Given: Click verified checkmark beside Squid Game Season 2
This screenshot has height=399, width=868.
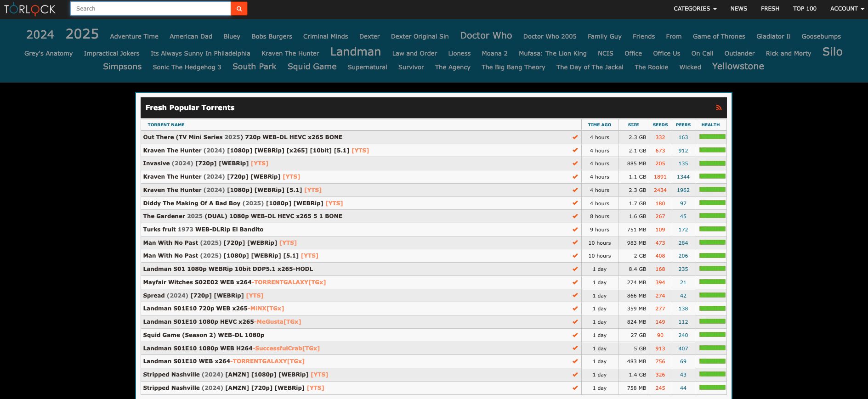Looking at the screenshot, I should 575,335.
